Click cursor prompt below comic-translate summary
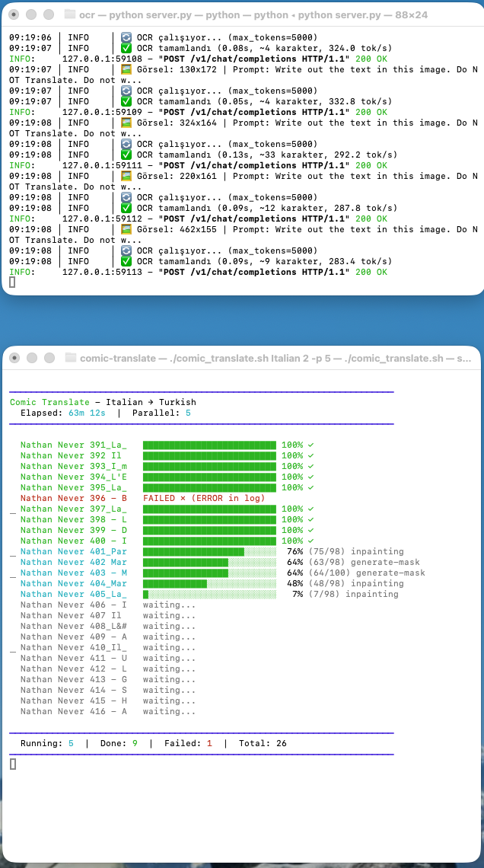The height and width of the screenshot is (868, 484). click(13, 764)
